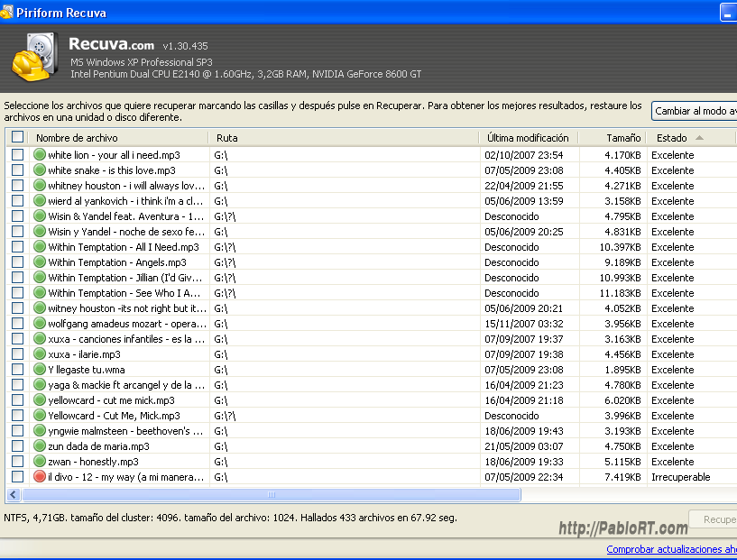Check the box for whitney houston file
Viewport: 737px width, 560px height.
click(x=18, y=186)
